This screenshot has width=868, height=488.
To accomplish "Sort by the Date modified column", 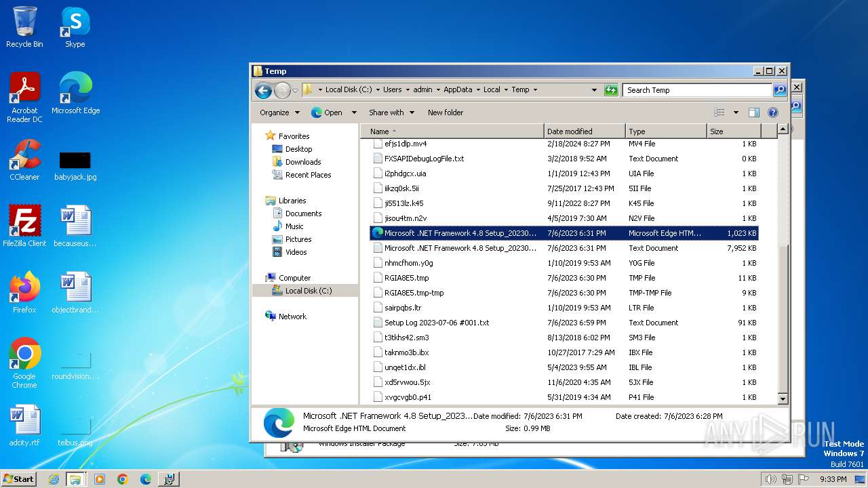I will tap(585, 131).
